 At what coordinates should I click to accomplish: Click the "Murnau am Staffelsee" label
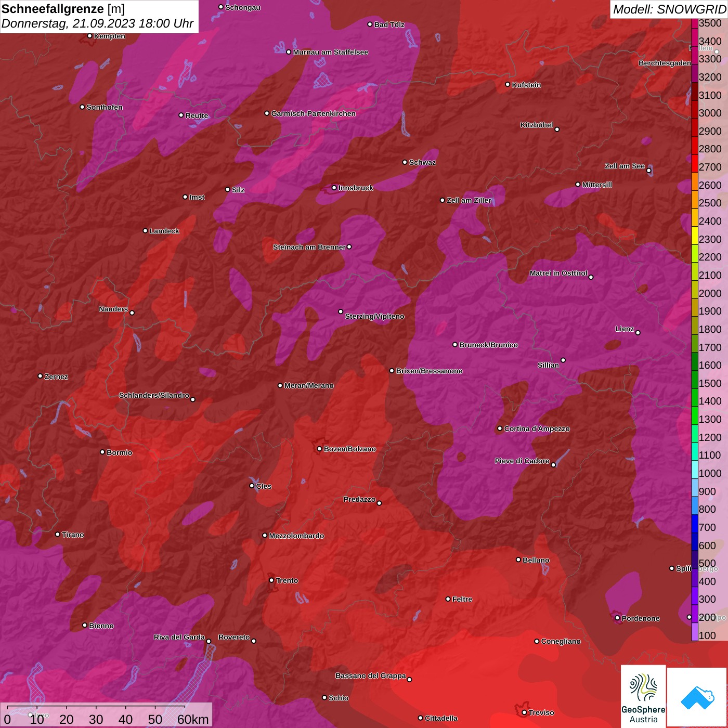(331, 52)
